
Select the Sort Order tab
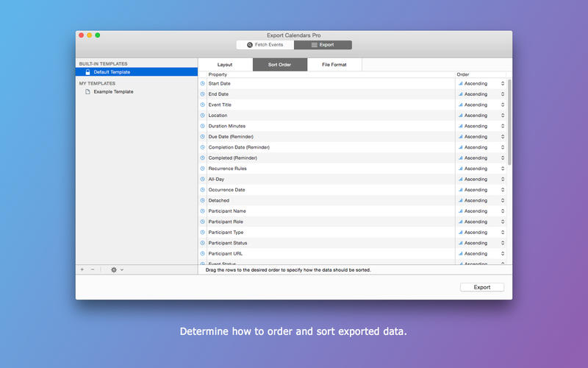point(280,65)
